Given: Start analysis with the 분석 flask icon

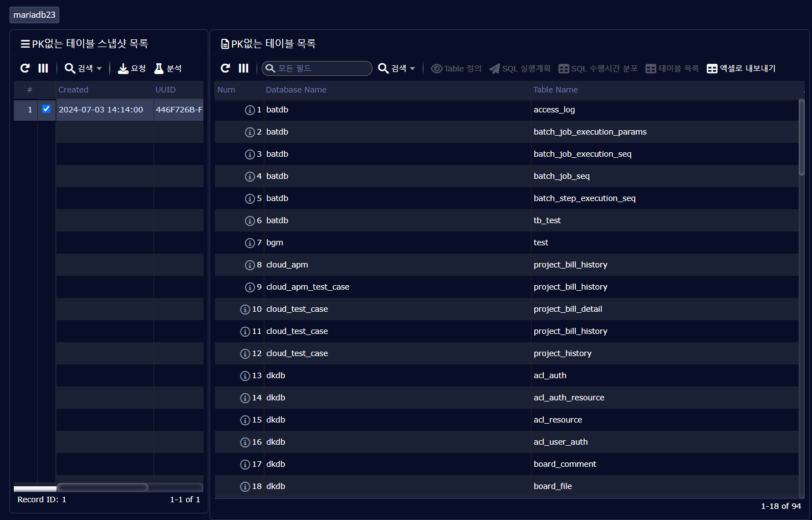Looking at the screenshot, I should pyautogui.click(x=167, y=68).
